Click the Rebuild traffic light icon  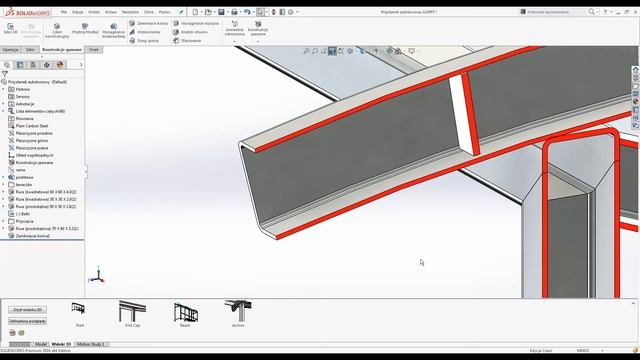pyautogui.click(x=273, y=12)
